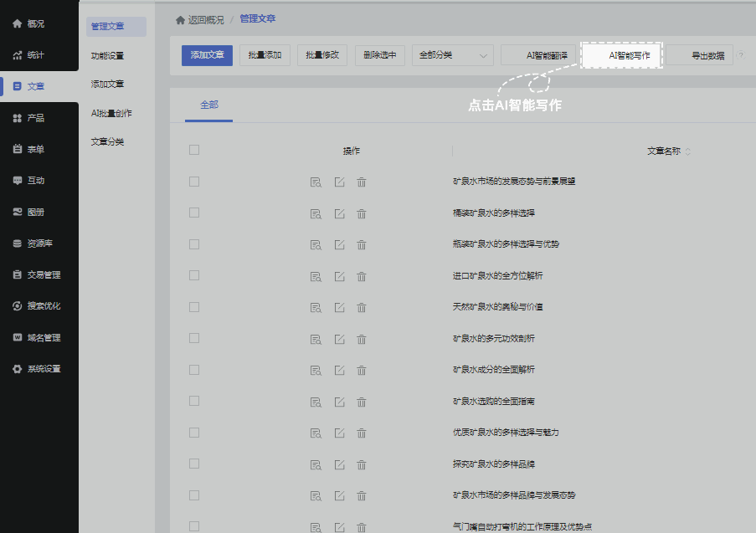Click the AI智能翻译 button
Image resolution: width=756 pixels, height=533 pixels.
(538, 55)
